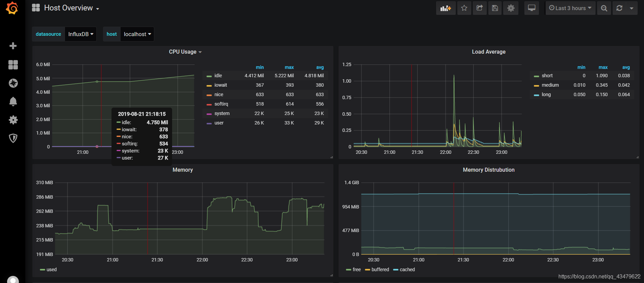Toggle the system series in CPU legend
Image resolution: width=644 pixels, height=283 pixels.
point(222,113)
